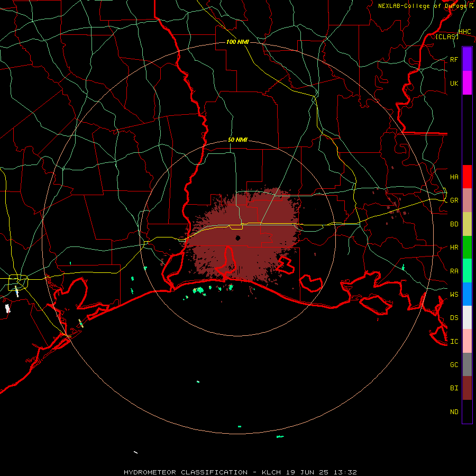
Task: Click the "RF" legend label
Action: click(x=454, y=60)
